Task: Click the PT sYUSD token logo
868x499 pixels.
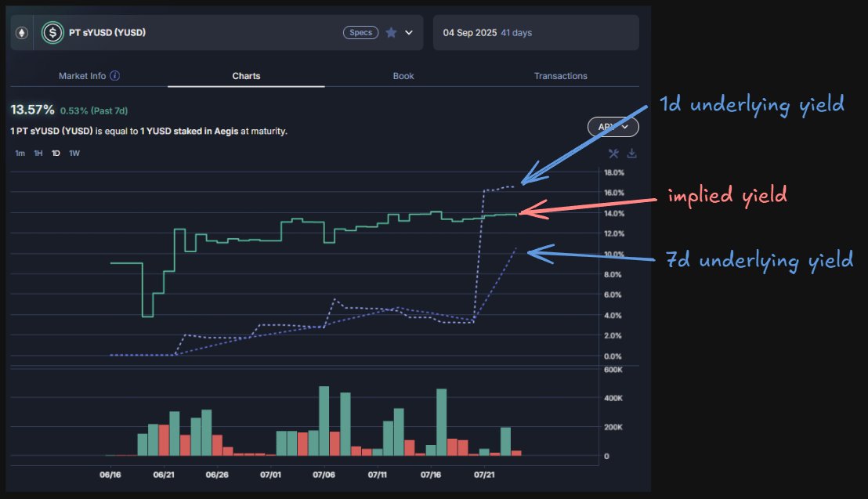Action: 52,33
